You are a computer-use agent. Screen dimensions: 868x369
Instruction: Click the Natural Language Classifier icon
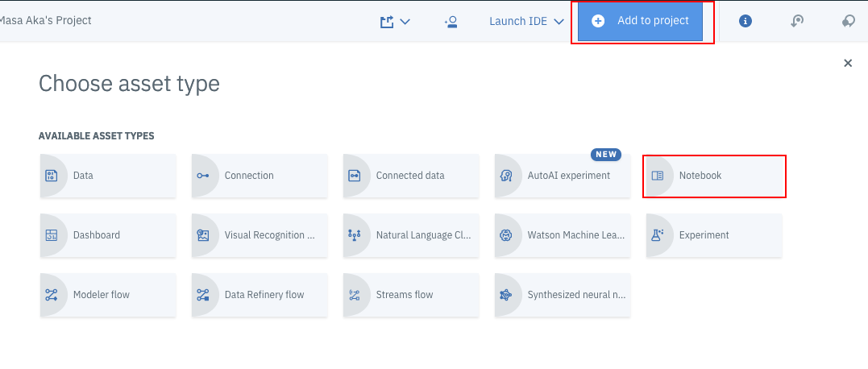coord(355,235)
